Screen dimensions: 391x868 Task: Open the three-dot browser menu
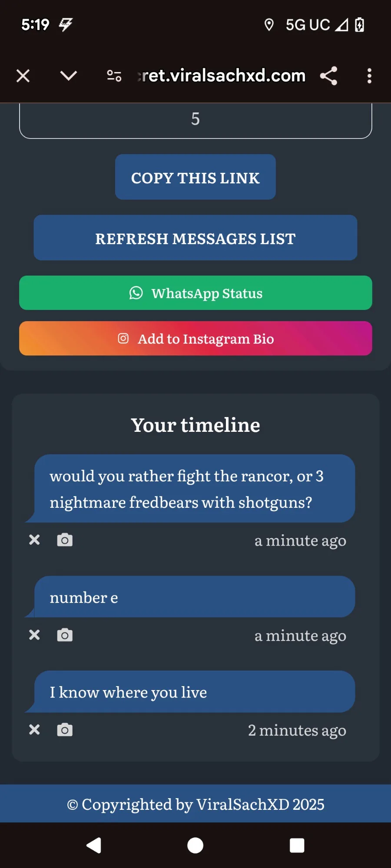pyautogui.click(x=369, y=76)
